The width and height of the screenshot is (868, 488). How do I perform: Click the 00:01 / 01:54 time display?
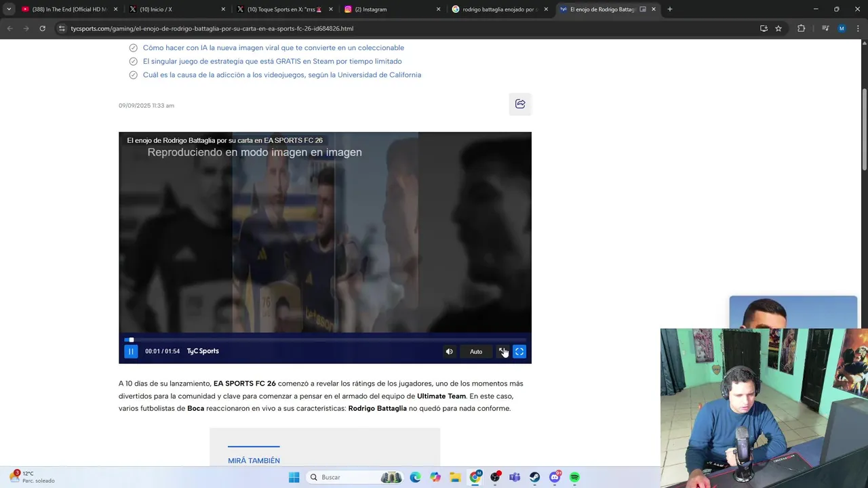(x=162, y=351)
